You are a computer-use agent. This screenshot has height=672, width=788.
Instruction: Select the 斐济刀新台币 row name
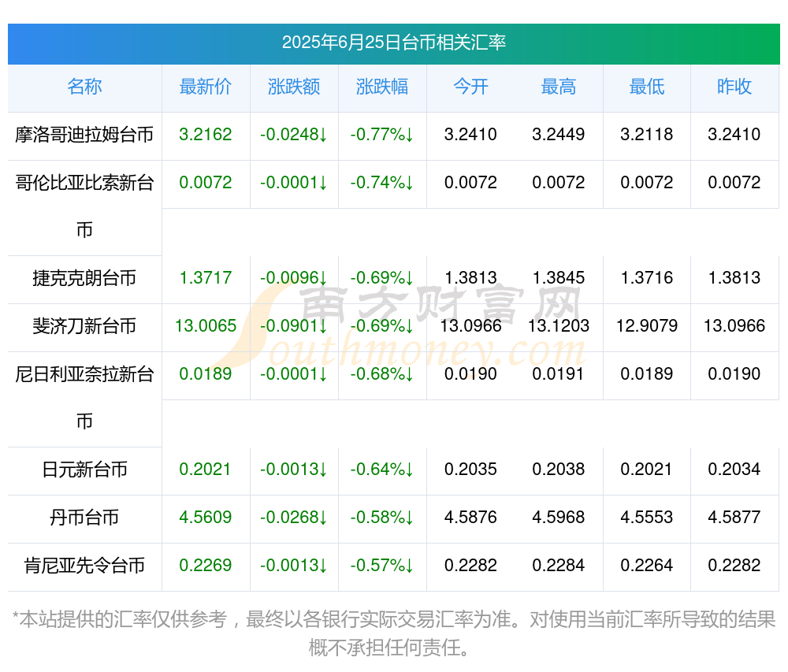tap(84, 326)
